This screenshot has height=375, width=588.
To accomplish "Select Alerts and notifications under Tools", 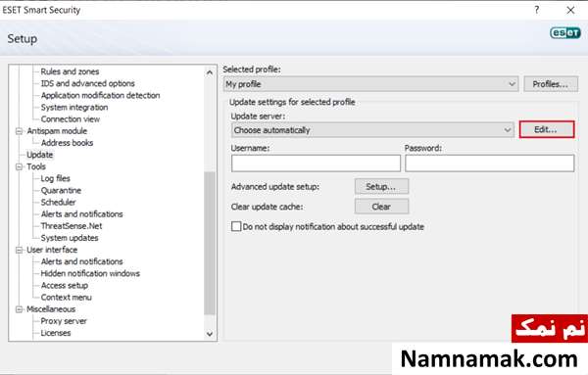I will (x=81, y=214).
